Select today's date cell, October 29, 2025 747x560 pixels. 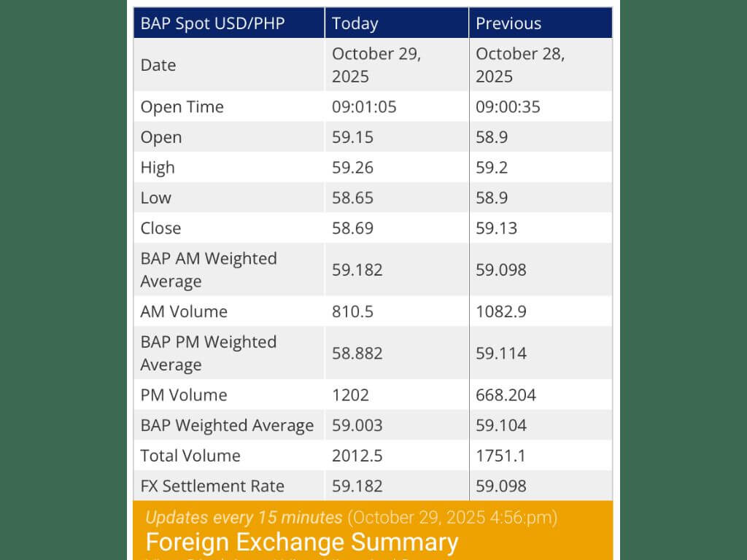click(x=376, y=65)
